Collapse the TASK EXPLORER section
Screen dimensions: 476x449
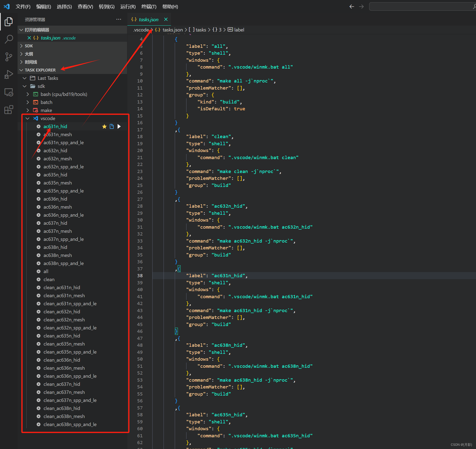[21, 70]
